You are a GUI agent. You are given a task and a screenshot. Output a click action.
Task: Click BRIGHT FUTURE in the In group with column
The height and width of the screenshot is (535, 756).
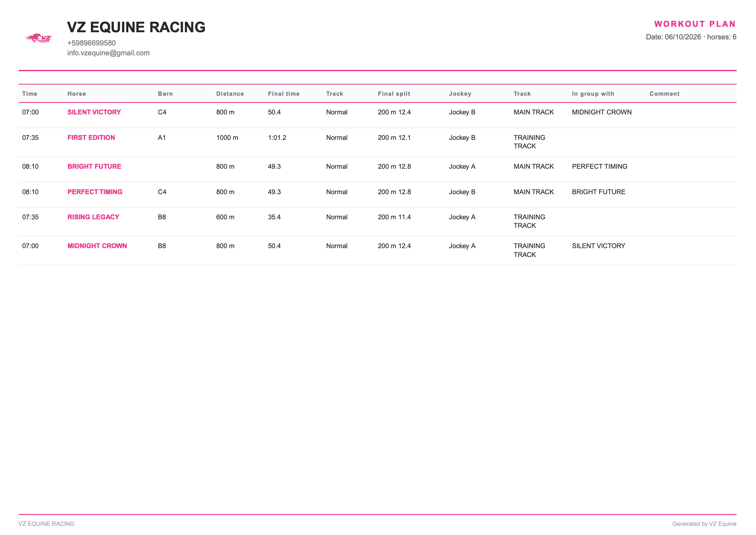coord(599,192)
